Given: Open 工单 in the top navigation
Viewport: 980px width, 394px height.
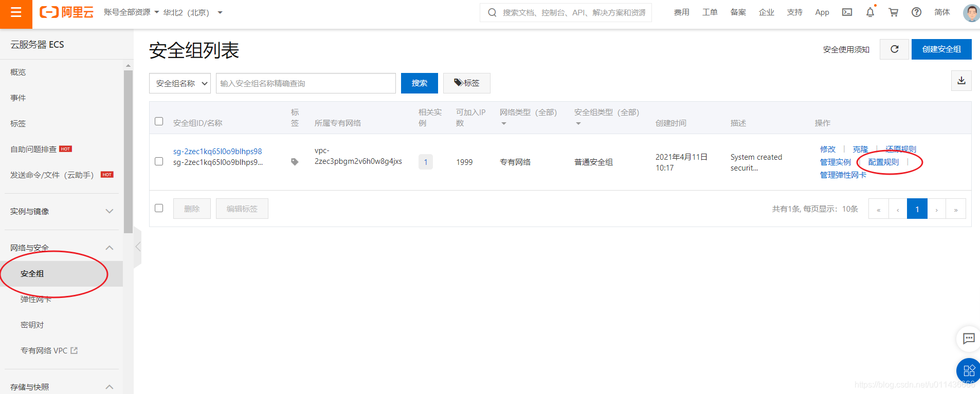Looking at the screenshot, I should coord(710,12).
